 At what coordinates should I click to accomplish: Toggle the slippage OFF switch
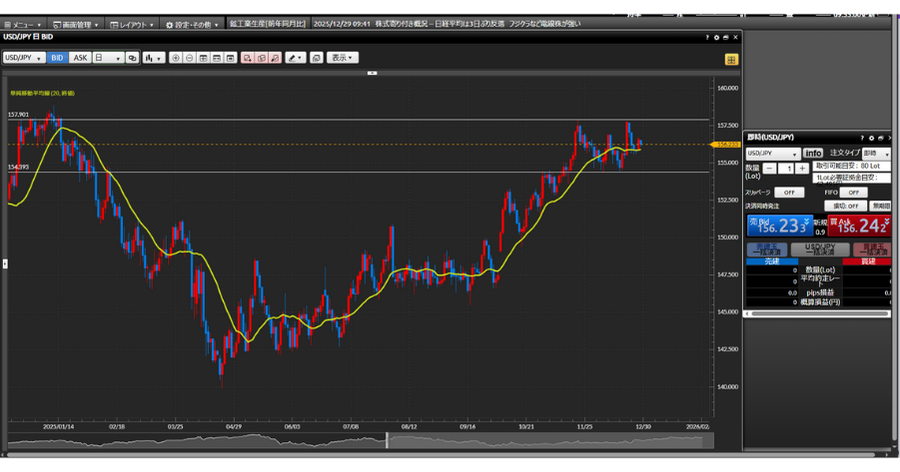pos(788,192)
